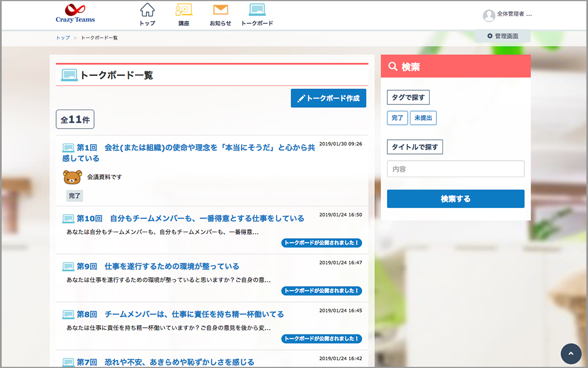Viewport: 588px width, 368px height.
Task: Click 公開されました badge under 第10回
Action: pos(321,243)
